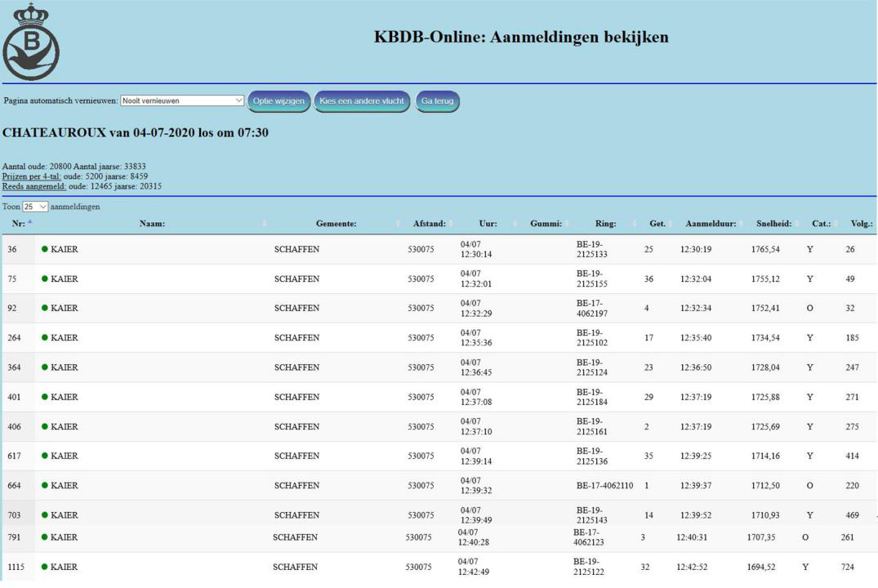
Task: Expand the Toon 25 entries dropdown
Action: click(35, 207)
